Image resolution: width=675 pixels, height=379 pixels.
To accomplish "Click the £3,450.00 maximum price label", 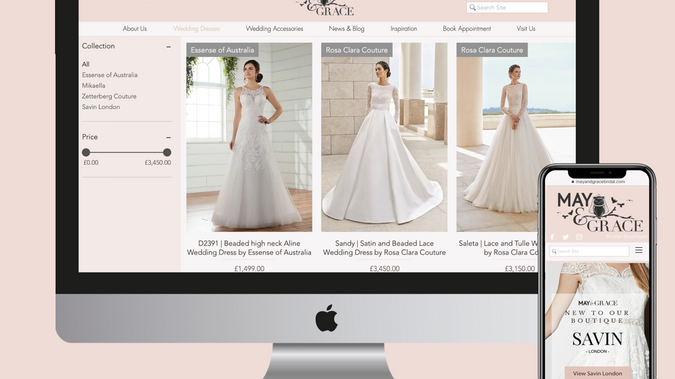I will click(x=158, y=163).
